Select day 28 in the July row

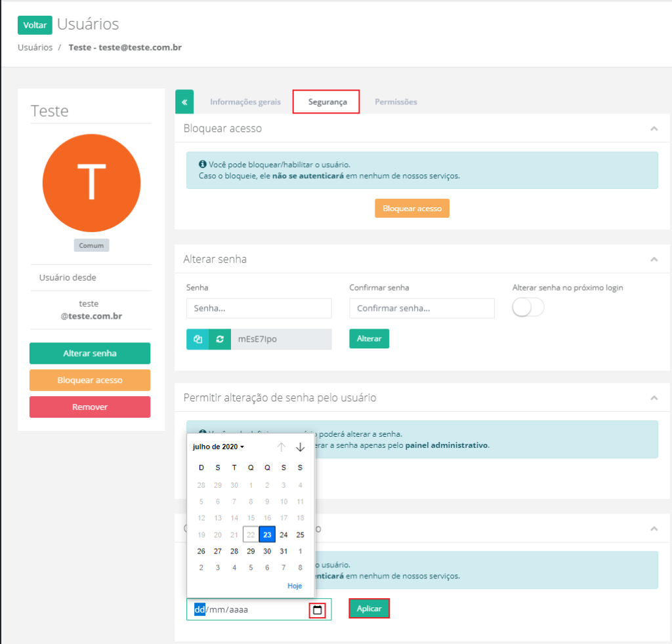[x=234, y=551]
